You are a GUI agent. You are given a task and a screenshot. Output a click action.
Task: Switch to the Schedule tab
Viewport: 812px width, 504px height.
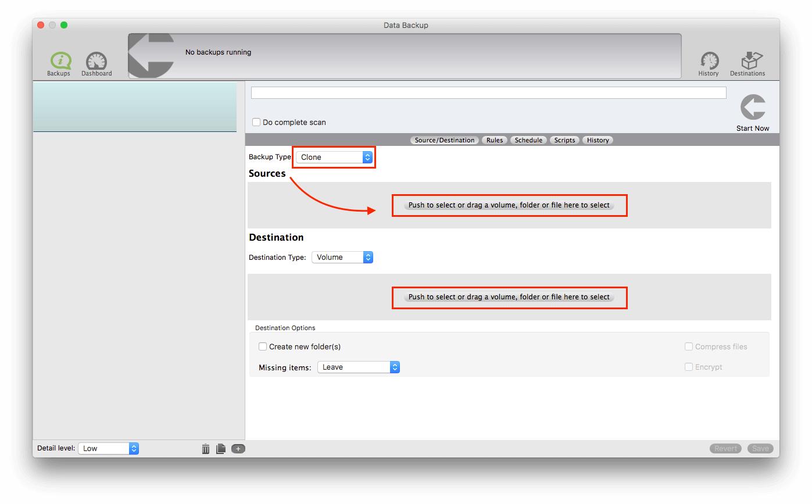click(528, 140)
